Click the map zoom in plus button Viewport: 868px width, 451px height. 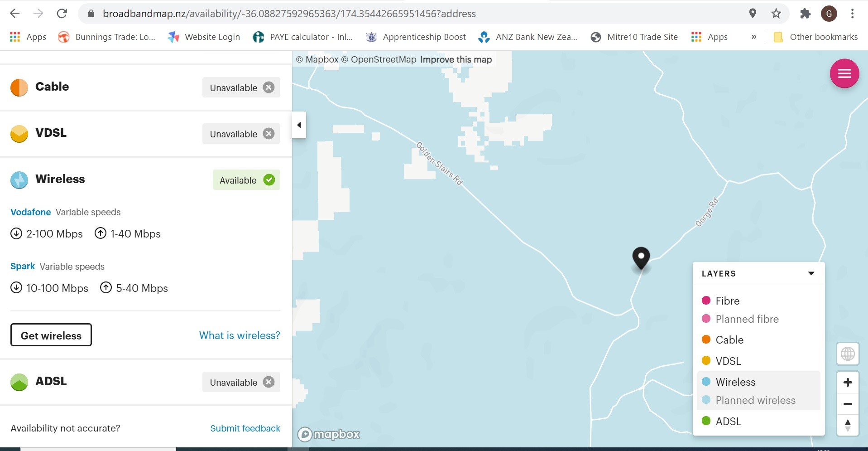point(848,383)
